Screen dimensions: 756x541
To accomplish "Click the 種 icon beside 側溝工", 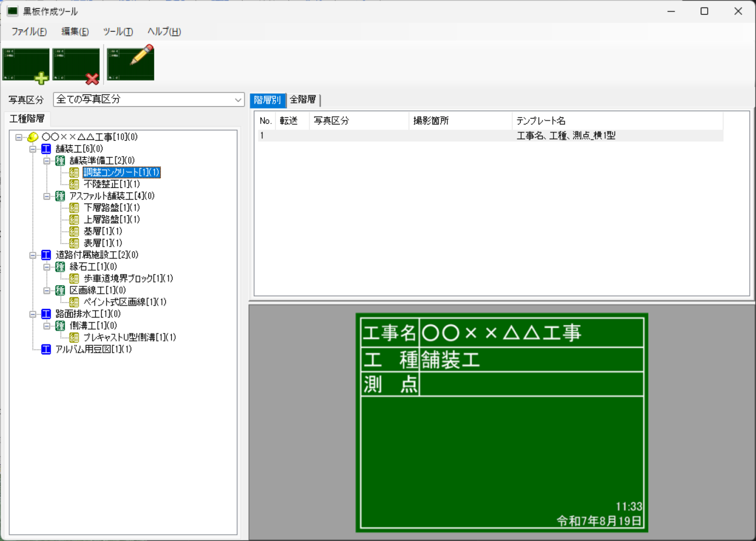I will (x=60, y=326).
